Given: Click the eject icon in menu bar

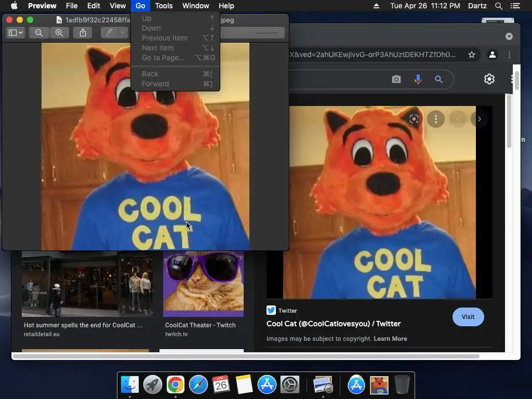Looking at the screenshot, I should pos(376,6).
